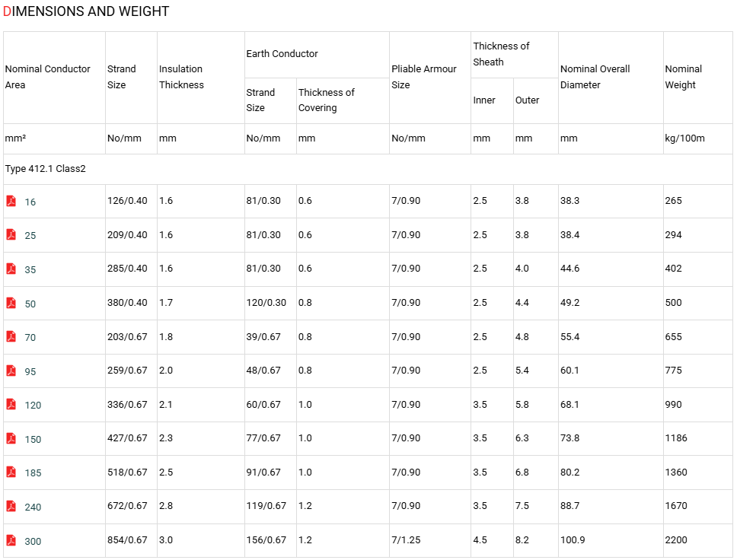The width and height of the screenshot is (737, 560).
Task: Open the 300 conductor area link
Action: click(x=33, y=541)
